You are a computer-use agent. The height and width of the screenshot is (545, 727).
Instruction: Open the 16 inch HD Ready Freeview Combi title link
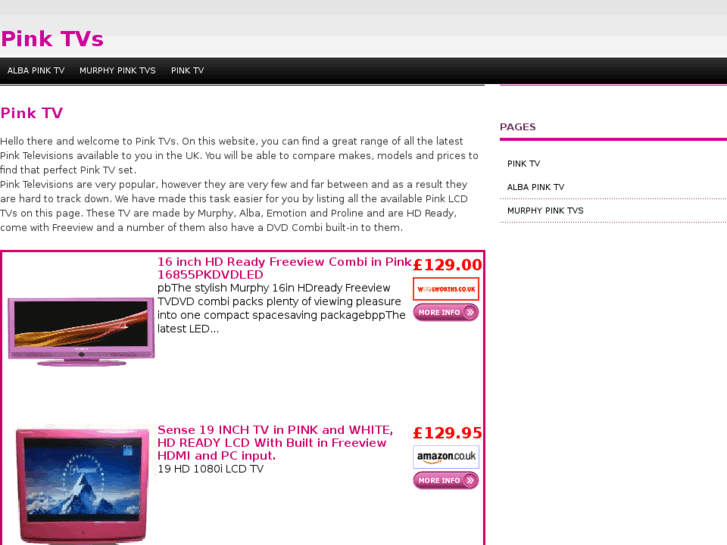click(284, 268)
